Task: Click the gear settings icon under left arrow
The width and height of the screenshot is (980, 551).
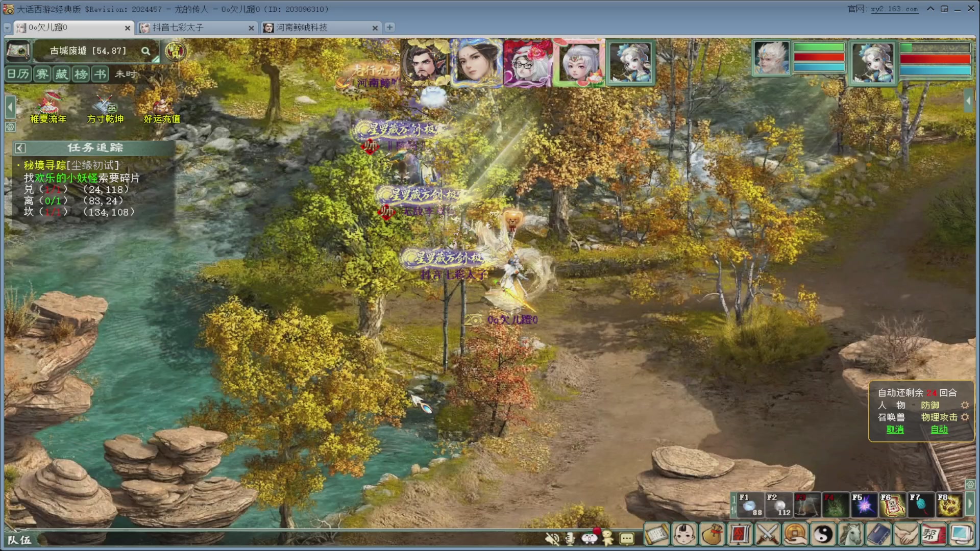Action: [10, 127]
